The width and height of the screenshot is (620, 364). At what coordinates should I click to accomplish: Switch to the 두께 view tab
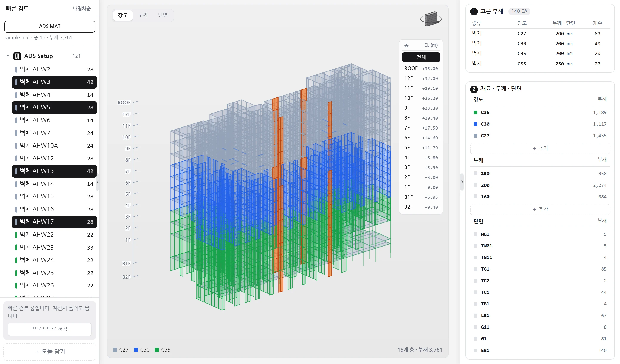143,15
